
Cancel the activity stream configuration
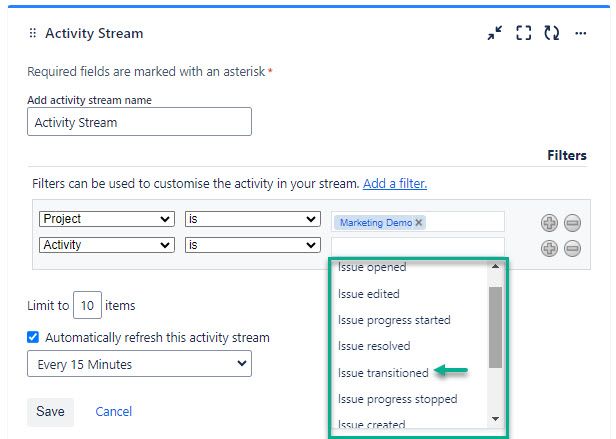(114, 411)
